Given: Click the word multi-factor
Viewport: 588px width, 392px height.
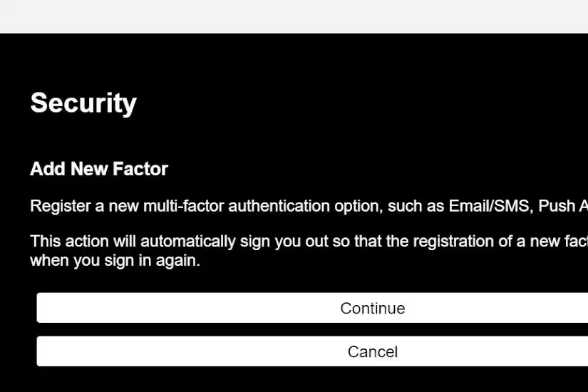Looking at the screenshot, I should pyautogui.click(x=184, y=206).
